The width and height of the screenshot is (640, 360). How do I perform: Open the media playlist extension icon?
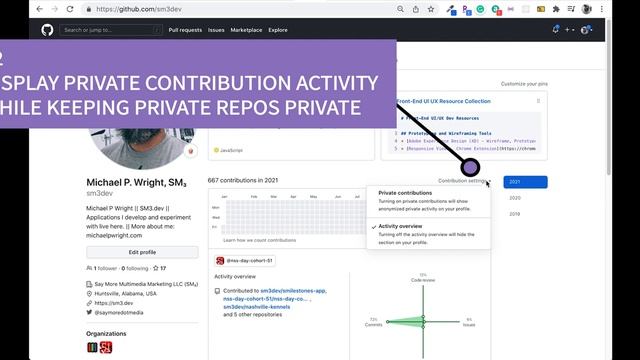[571, 9]
